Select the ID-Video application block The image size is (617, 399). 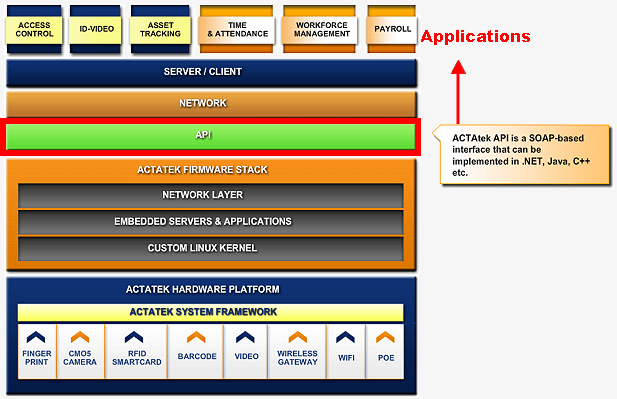96,30
